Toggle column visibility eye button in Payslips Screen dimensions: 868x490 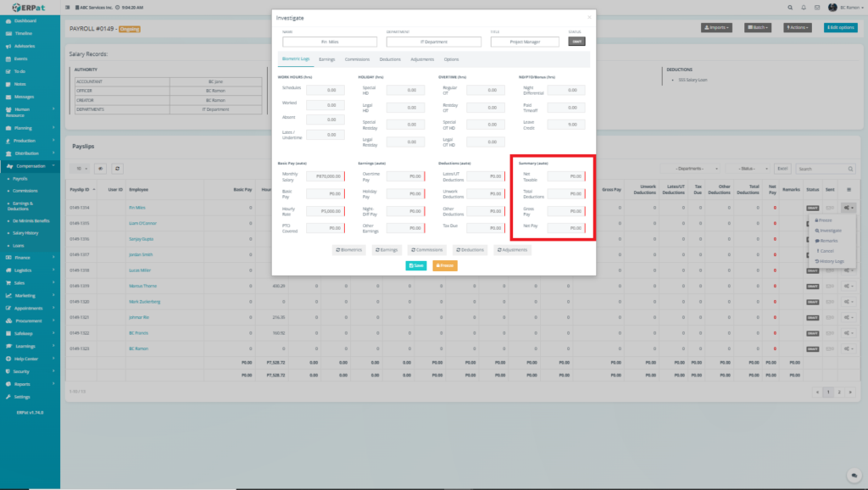(100, 169)
